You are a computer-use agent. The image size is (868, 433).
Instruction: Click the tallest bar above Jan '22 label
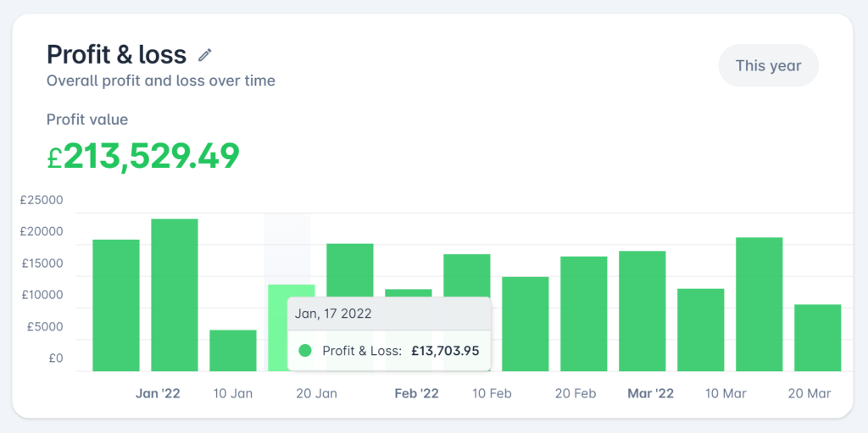175,295
